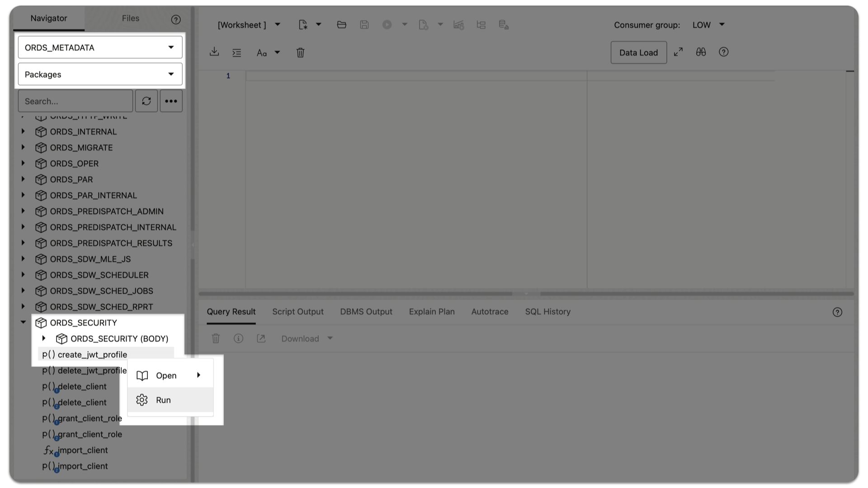Clear the worksheet with the trash icon
The height and width of the screenshot is (488, 868).
pyautogui.click(x=301, y=53)
